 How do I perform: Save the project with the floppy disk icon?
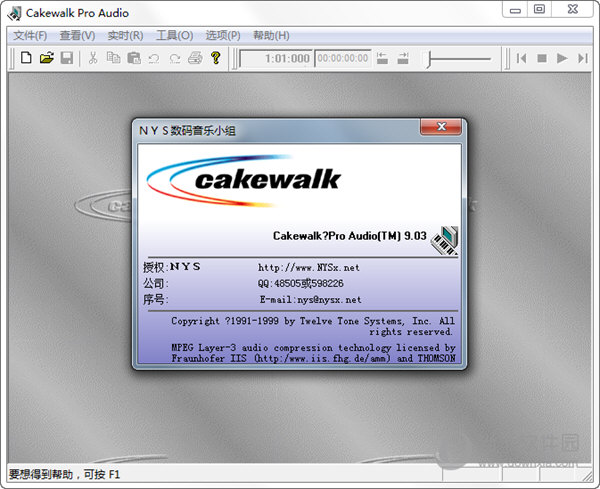coord(67,58)
